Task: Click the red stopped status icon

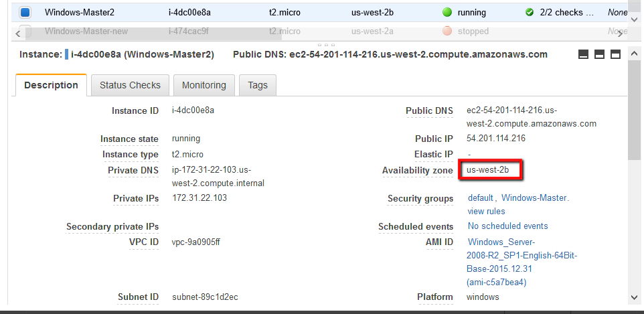Action: tap(447, 31)
